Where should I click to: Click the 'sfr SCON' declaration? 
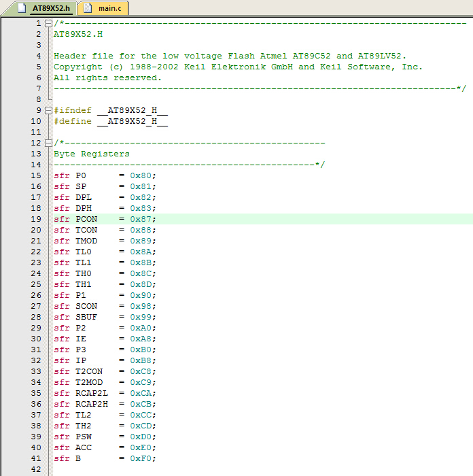[105, 306]
